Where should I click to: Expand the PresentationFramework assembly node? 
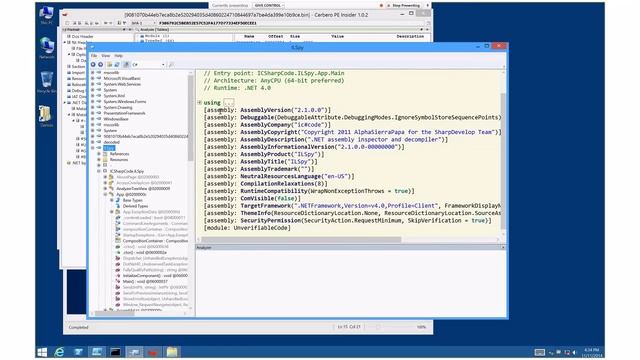[x=93, y=113]
